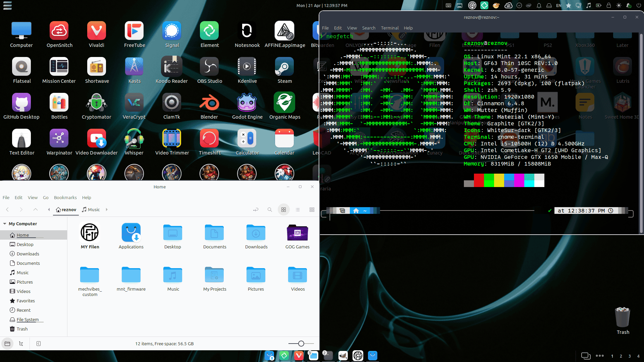The height and width of the screenshot is (362, 644).
Task: Launch Steam from the desktop
Action: click(284, 70)
